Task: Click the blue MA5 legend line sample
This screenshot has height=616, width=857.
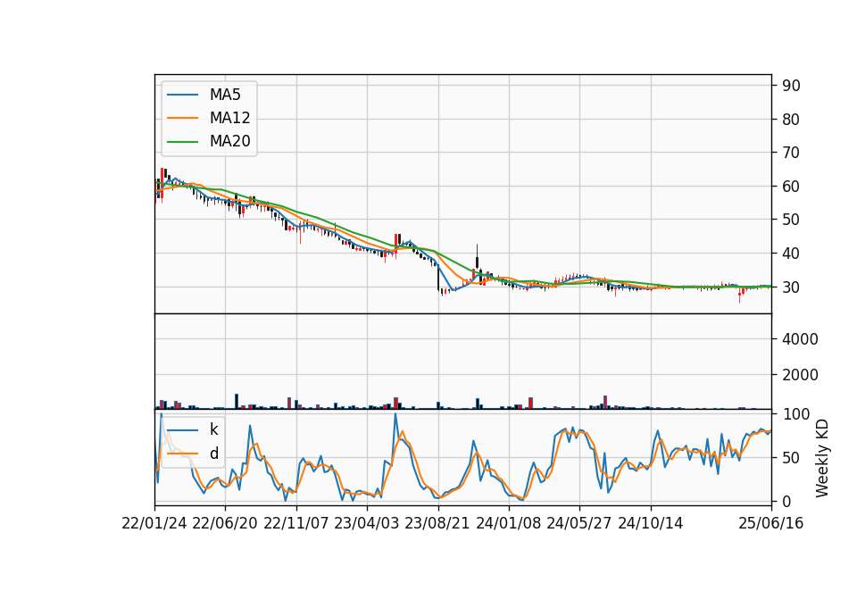Action: [x=182, y=96]
